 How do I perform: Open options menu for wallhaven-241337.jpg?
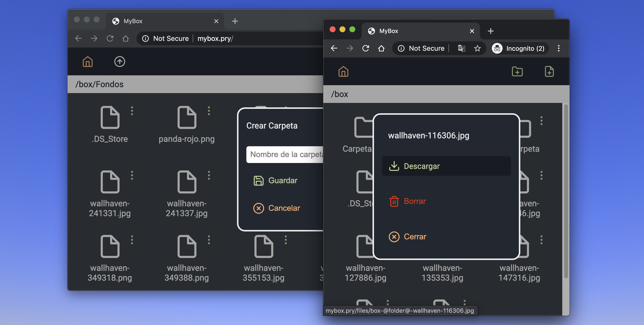click(209, 175)
